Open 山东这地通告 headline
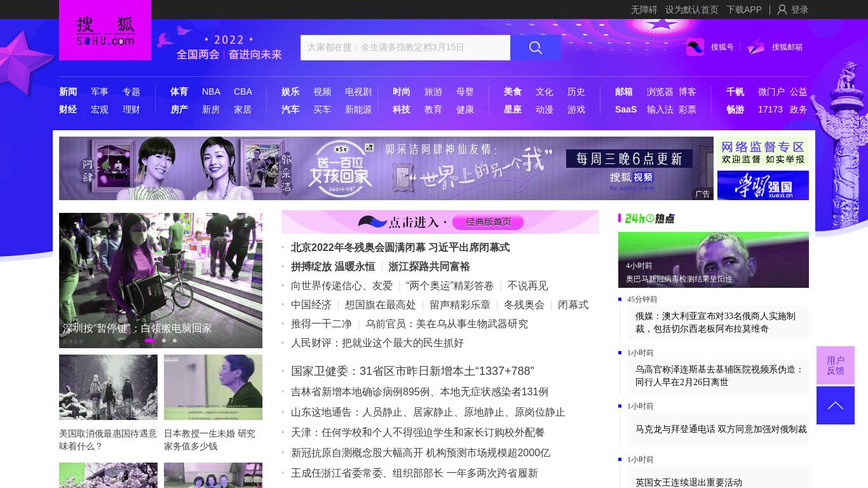Image resolution: width=868 pixels, height=488 pixels. point(428,412)
